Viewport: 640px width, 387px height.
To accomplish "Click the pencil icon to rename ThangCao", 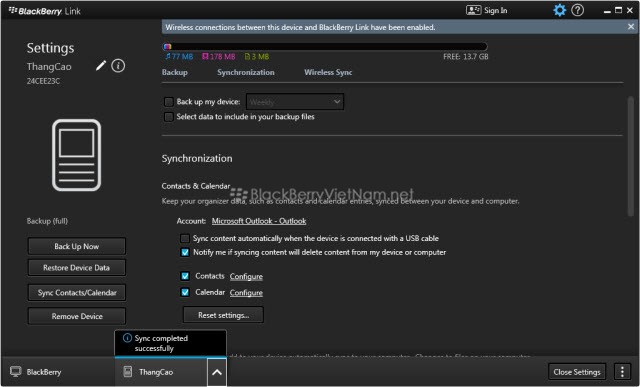I will [x=101, y=66].
